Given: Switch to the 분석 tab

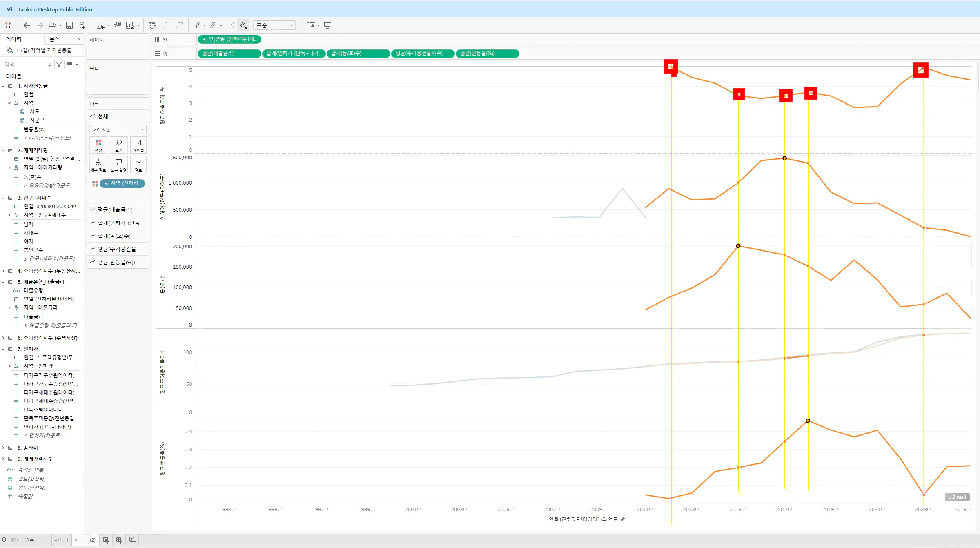Looking at the screenshot, I should click(55, 39).
